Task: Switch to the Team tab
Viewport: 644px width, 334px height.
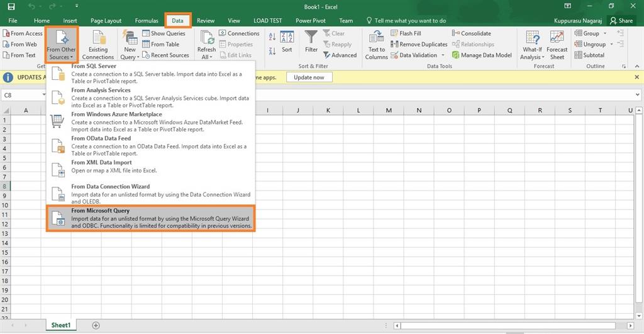Action: 346,21
